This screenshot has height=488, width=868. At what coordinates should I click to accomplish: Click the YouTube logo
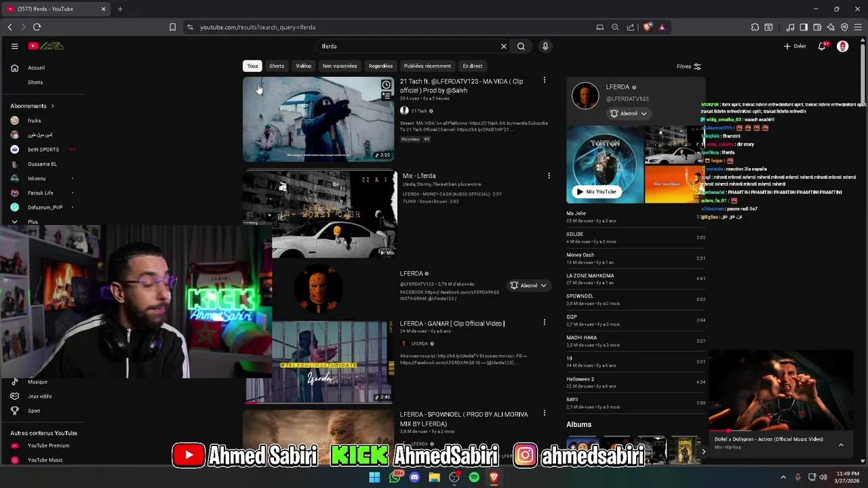tap(45, 46)
